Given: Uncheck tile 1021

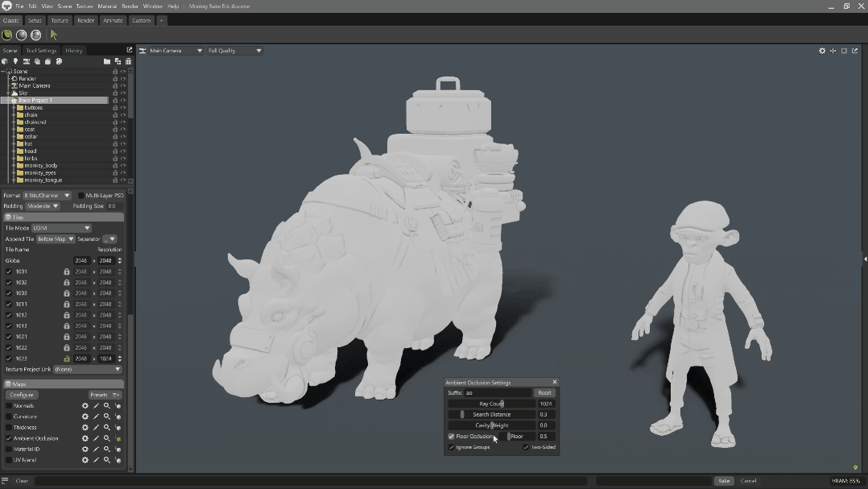Looking at the screenshot, I should pyautogui.click(x=9, y=337).
